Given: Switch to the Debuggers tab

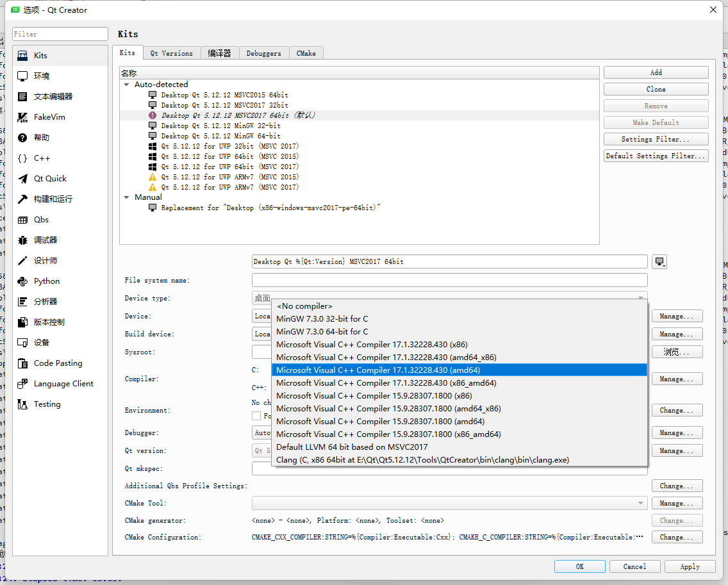Looking at the screenshot, I should 264,53.
